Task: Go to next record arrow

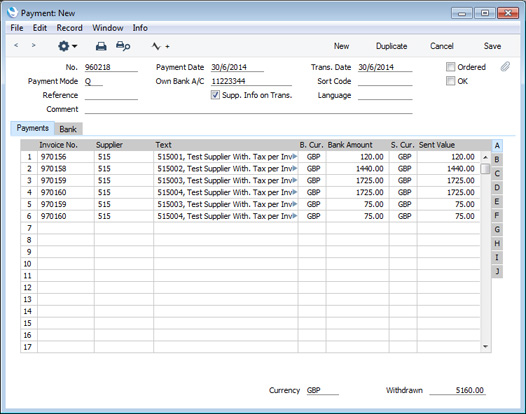Action: 33,45
